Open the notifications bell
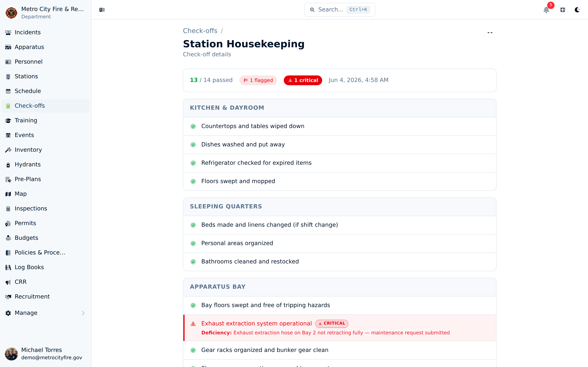The image size is (588, 367). point(546,10)
